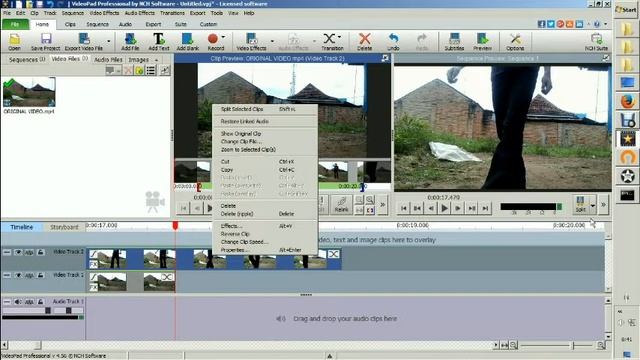Click the Windows Start button
Image resolution: width=640 pixels, height=360 pixels.
click(x=626, y=10)
